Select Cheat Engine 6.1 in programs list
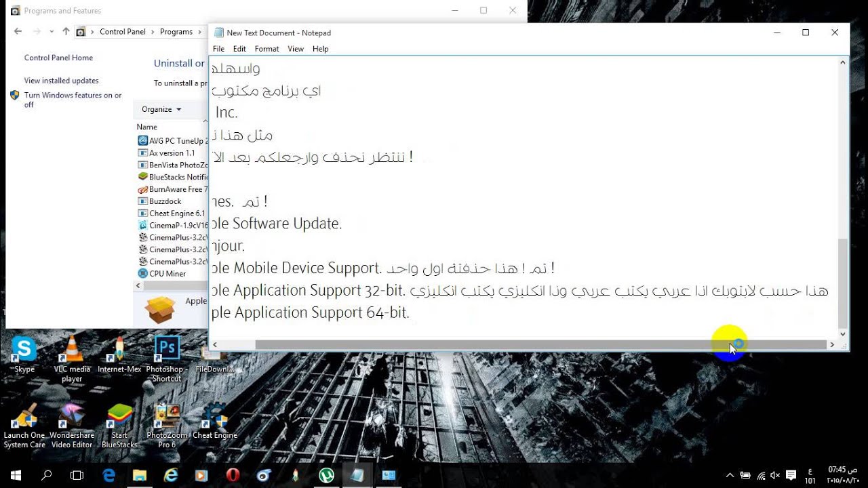The image size is (868, 488). pyautogui.click(x=173, y=213)
